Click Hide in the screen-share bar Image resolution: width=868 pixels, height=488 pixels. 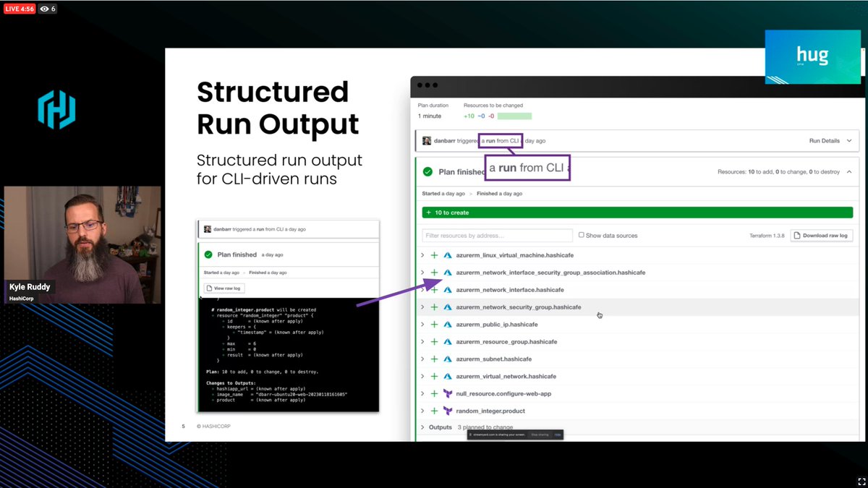(558, 435)
